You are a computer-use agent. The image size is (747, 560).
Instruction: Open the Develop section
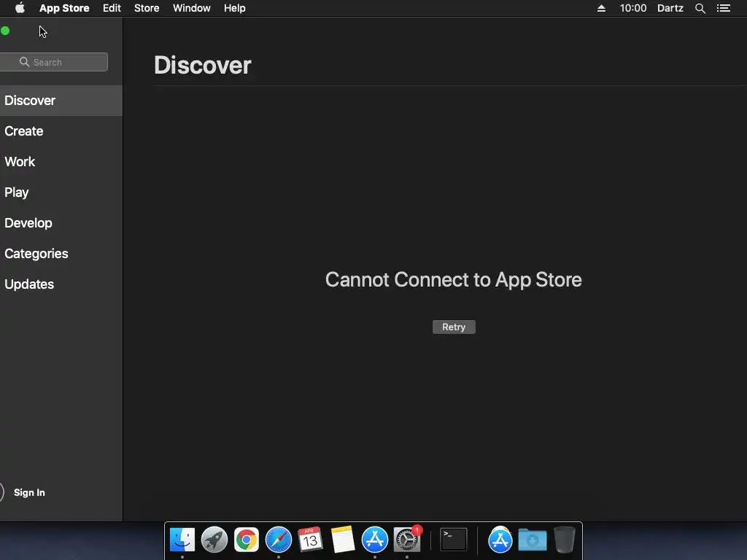61,223
